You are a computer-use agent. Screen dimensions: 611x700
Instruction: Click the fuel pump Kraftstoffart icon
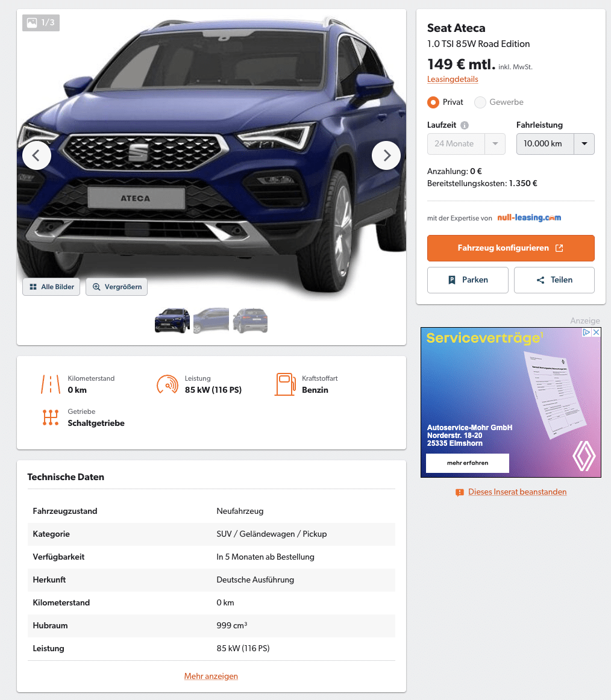coord(285,384)
